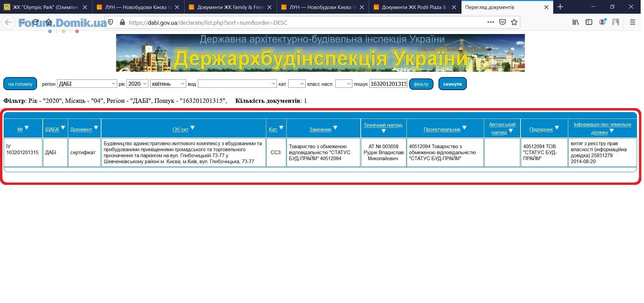Open the Firefox account icon
The width and height of the screenshot is (644, 303).
pos(602,22)
